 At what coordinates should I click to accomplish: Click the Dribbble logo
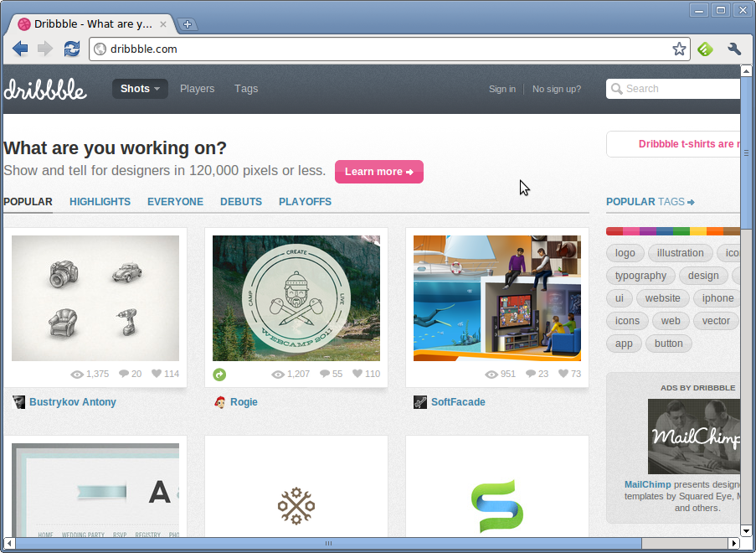tap(45, 90)
